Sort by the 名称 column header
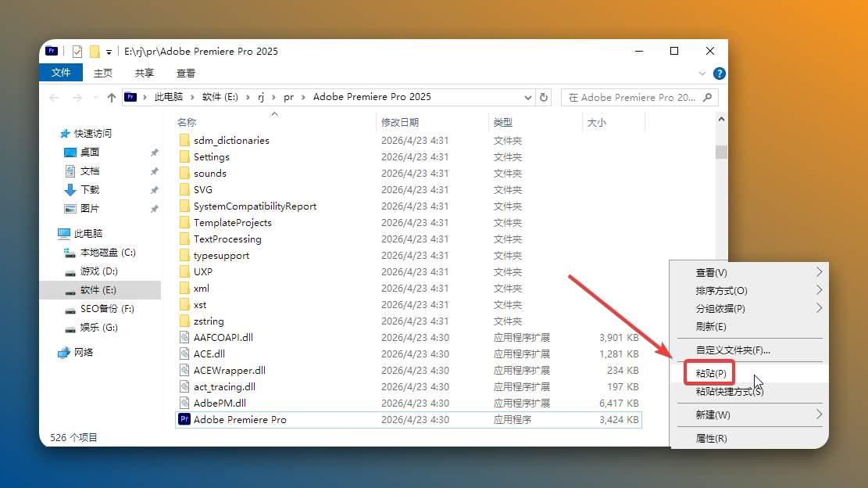 [x=187, y=123]
